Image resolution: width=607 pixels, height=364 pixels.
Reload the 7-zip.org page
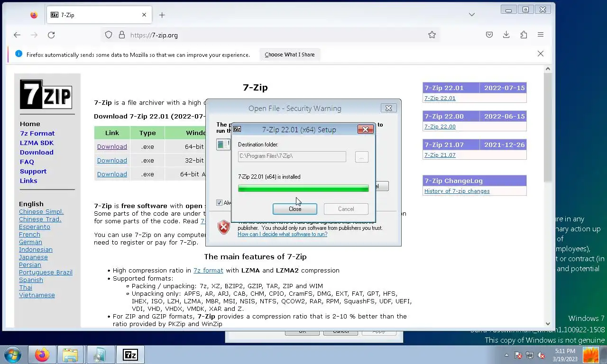[x=51, y=35]
